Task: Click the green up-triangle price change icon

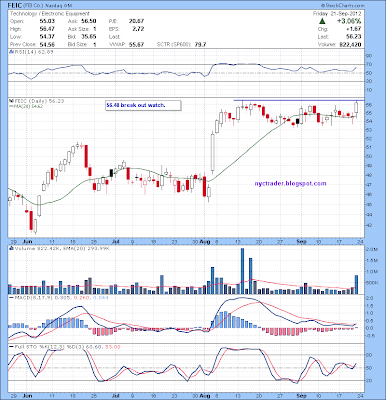Action: (322, 21)
